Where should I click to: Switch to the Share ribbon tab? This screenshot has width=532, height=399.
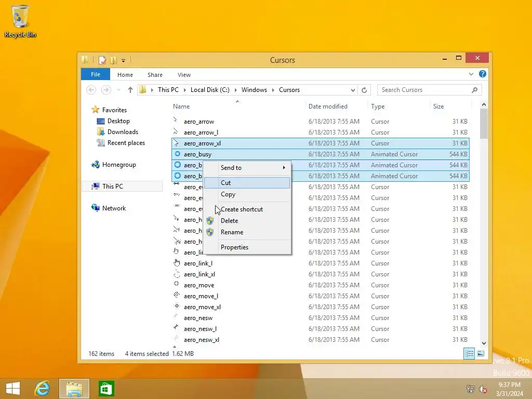pos(155,75)
